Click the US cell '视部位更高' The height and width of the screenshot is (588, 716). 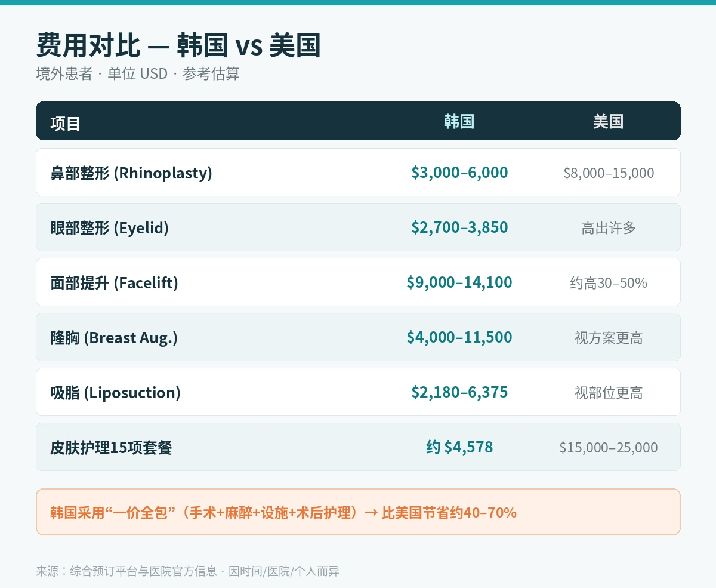(x=609, y=393)
